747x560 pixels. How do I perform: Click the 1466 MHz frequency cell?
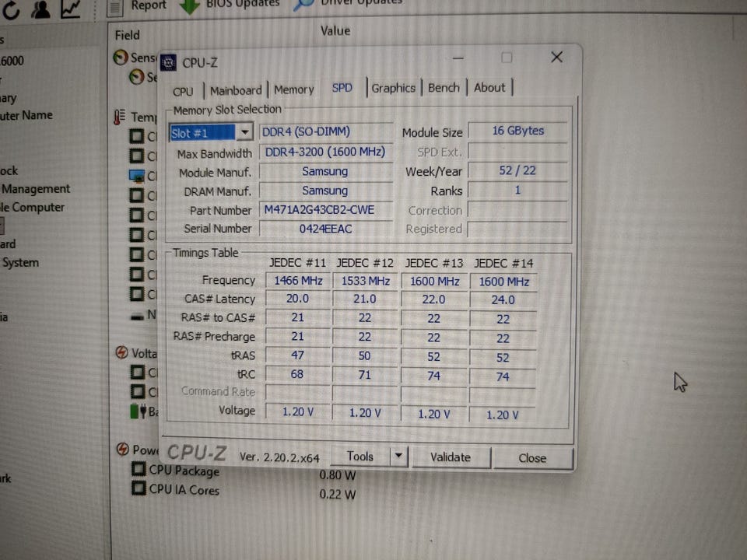(298, 281)
